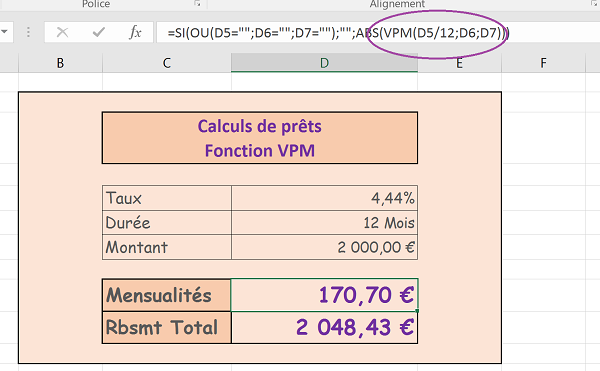Viewport: 600px width, 371px height.
Task: Select the "Durée" label cell
Action: (167, 223)
